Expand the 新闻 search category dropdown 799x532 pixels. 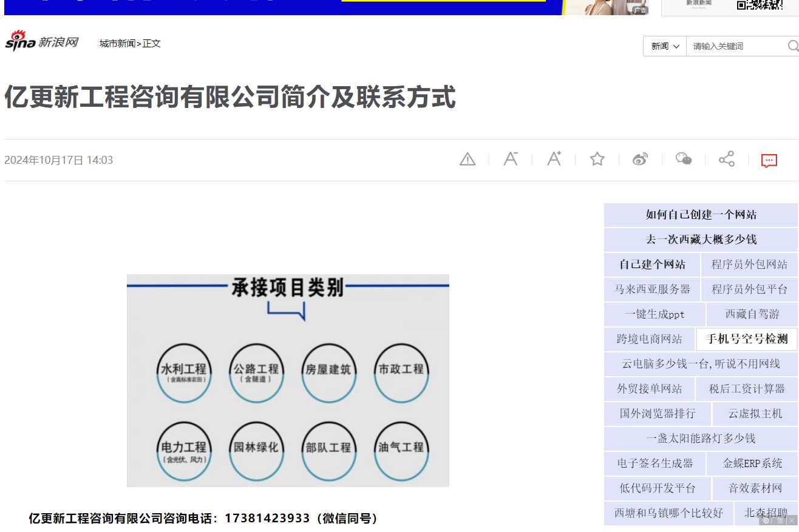(665, 46)
